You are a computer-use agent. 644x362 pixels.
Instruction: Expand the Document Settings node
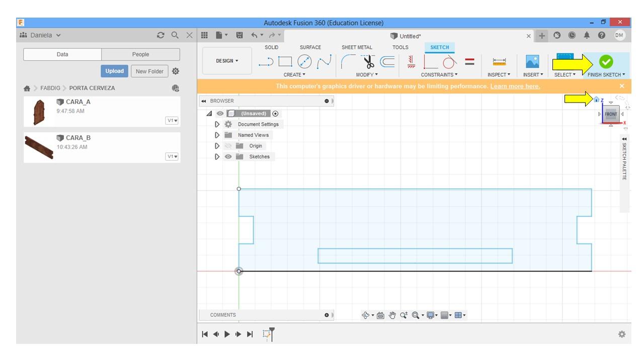(x=217, y=124)
